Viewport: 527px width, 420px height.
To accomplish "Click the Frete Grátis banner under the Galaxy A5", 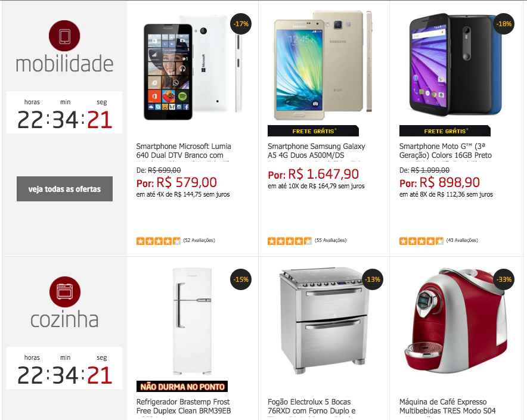I will (x=313, y=130).
